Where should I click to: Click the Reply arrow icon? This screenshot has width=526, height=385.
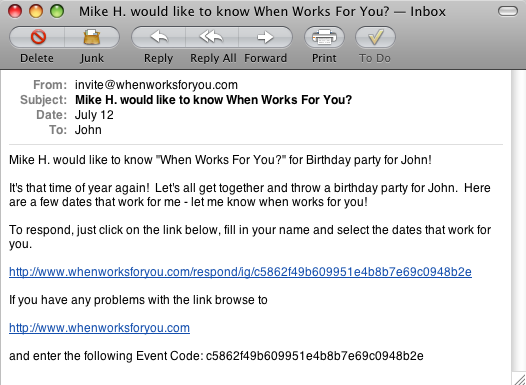158,37
